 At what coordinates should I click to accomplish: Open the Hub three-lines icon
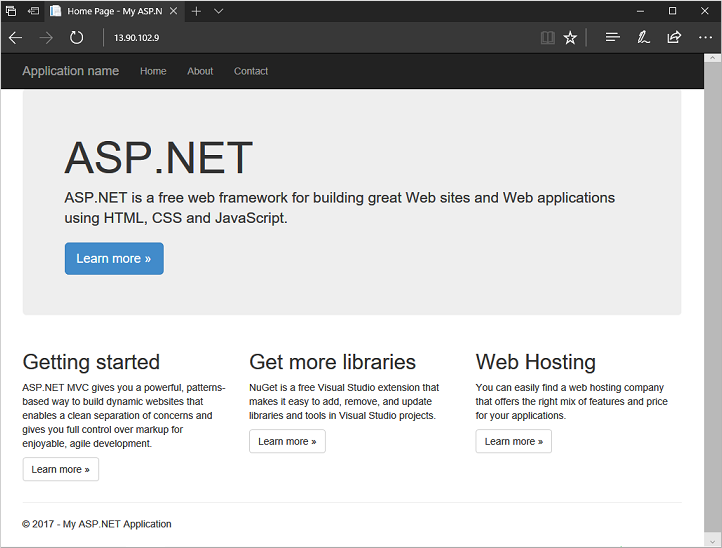pos(612,37)
